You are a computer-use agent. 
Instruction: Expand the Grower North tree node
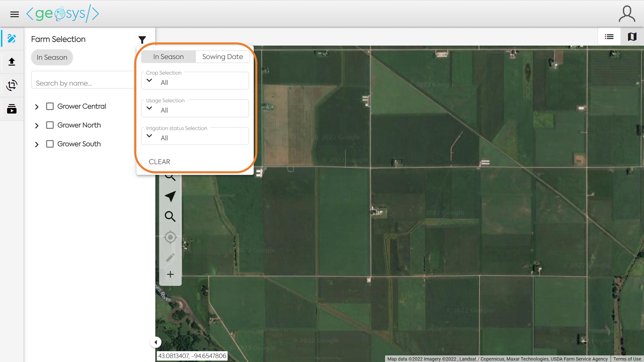point(37,125)
